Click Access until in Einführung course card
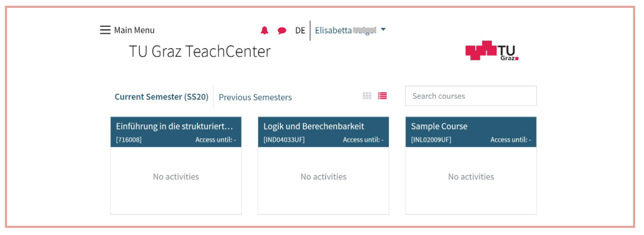The width and height of the screenshot is (644, 235). click(216, 140)
